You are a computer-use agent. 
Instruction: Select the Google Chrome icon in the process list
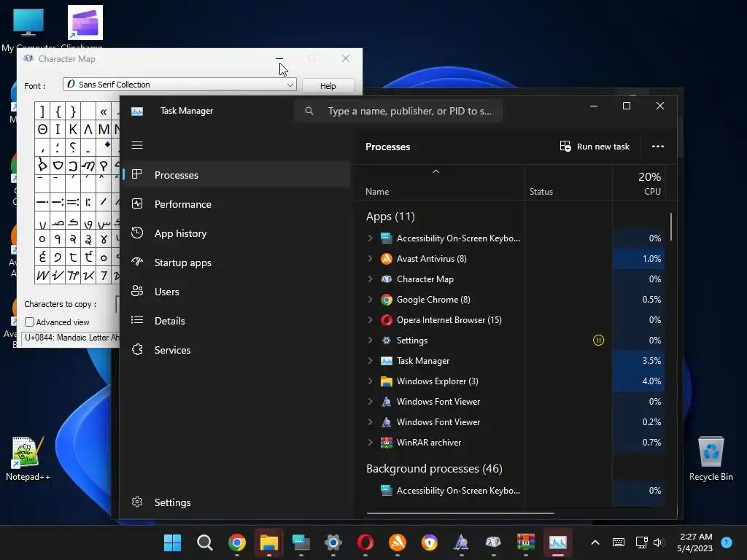click(387, 300)
